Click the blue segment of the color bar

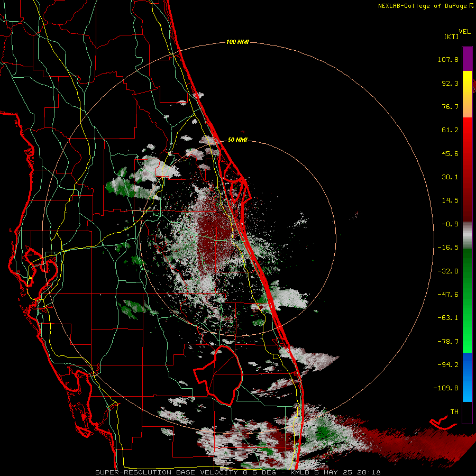pos(467,377)
